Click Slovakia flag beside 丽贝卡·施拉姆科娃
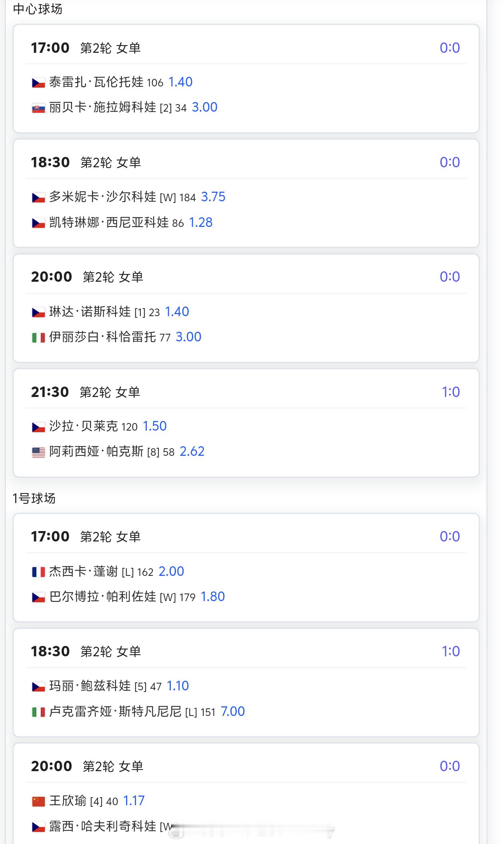504x844 pixels. tap(38, 108)
